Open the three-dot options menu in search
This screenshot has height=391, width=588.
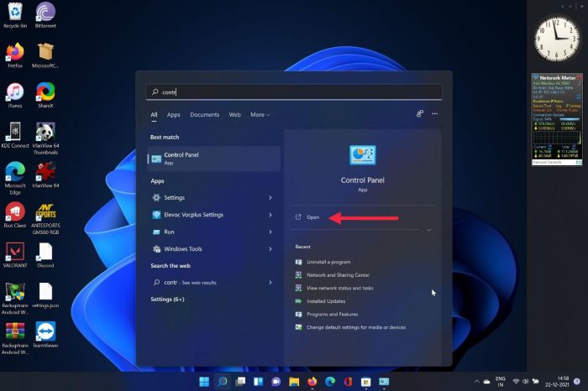(x=434, y=113)
